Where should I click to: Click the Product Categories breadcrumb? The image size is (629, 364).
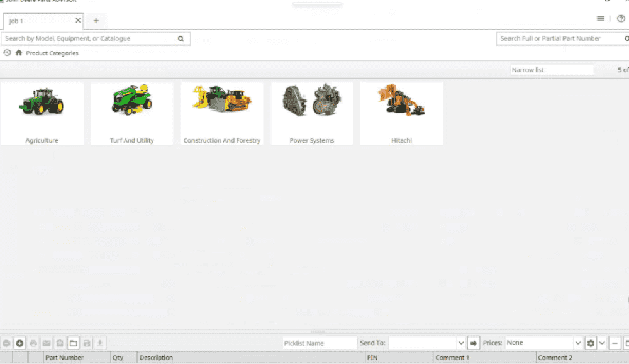coord(52,53)
